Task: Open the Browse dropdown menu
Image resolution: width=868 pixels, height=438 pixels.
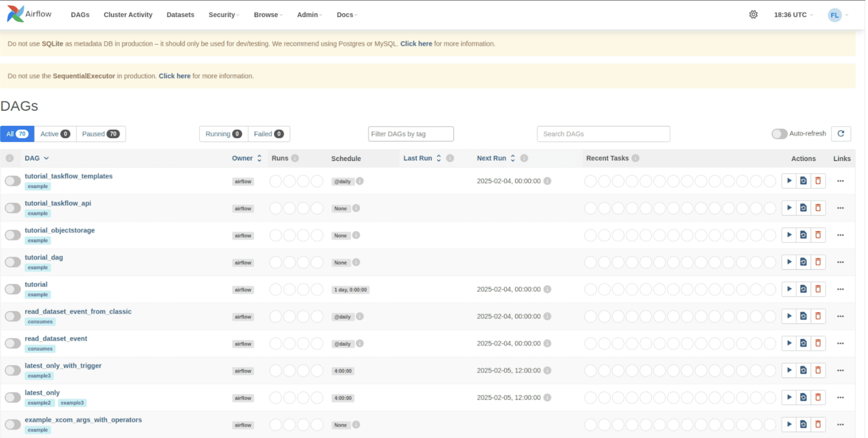Action: 268,15
